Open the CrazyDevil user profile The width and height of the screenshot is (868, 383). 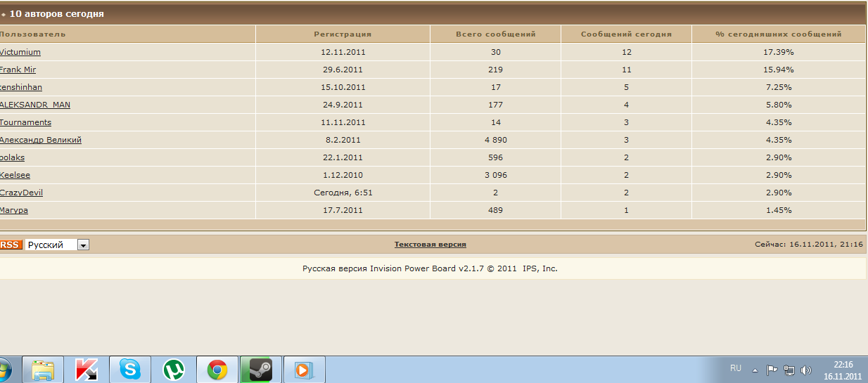tap(22, 193)
